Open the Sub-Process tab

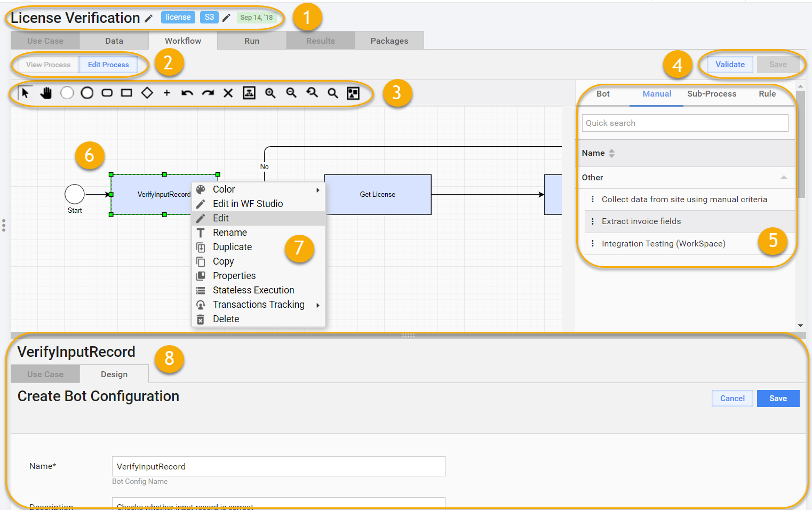click(x=712, y=94)
